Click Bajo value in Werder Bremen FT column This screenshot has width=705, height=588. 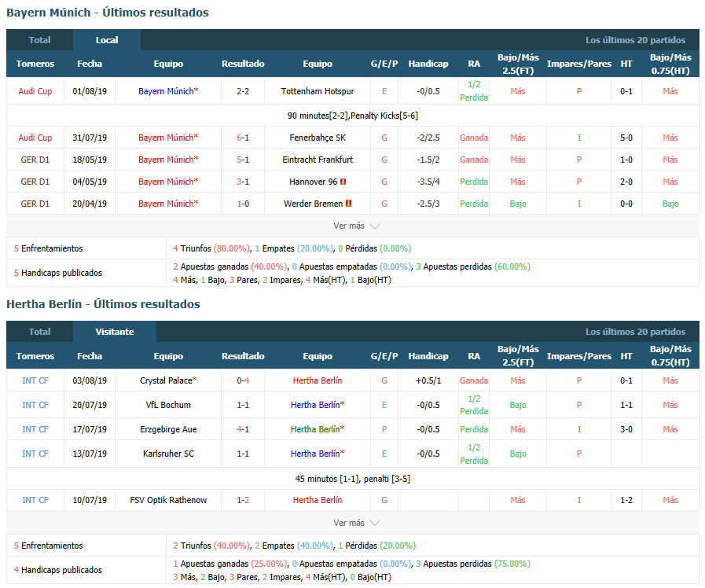[518, 204]
